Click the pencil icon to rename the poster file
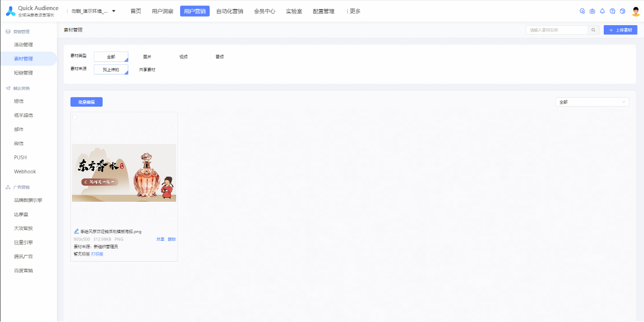 [x=76, y=230]
